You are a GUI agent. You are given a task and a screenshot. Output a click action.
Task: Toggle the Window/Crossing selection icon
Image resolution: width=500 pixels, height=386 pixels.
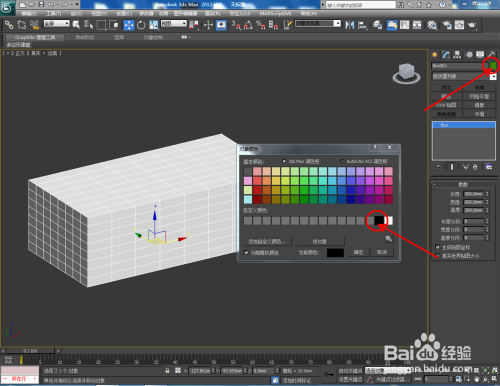[x=114, y=25]
